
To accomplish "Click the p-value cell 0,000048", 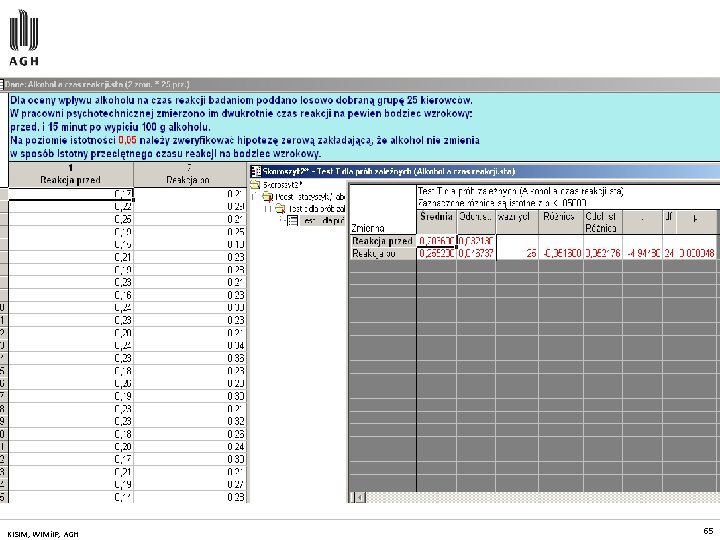I will click(696, 253).
